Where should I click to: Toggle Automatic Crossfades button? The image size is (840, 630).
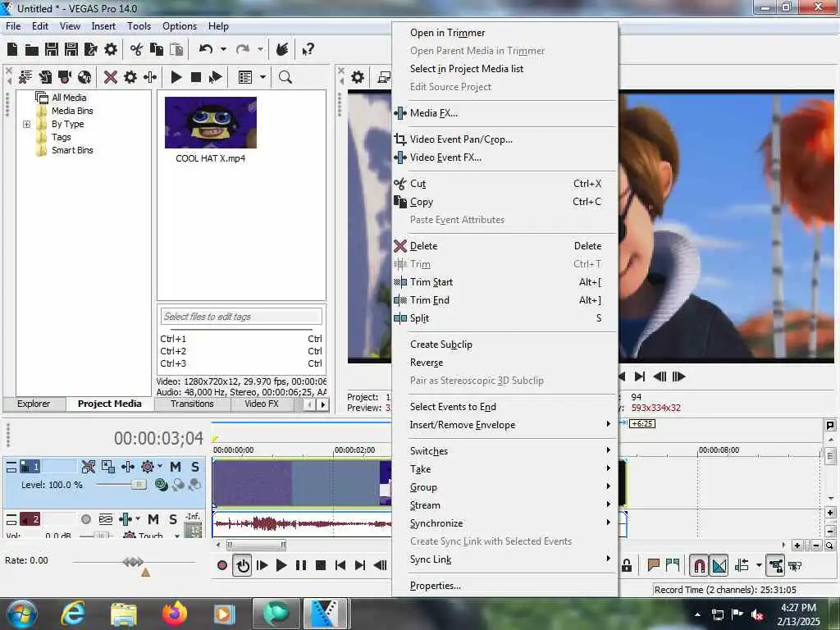coord(719,565)
